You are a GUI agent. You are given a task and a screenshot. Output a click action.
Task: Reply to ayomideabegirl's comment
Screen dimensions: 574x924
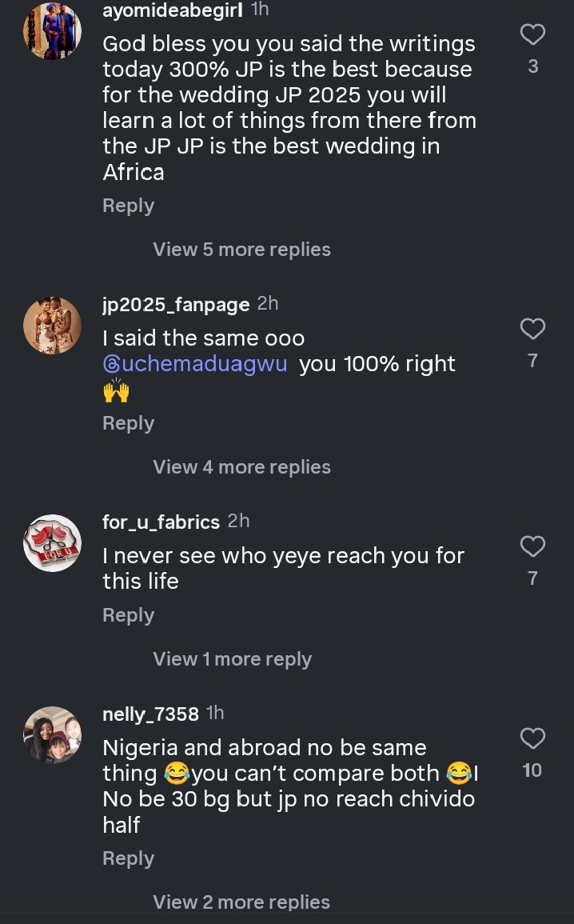click(x=128, y=206)
